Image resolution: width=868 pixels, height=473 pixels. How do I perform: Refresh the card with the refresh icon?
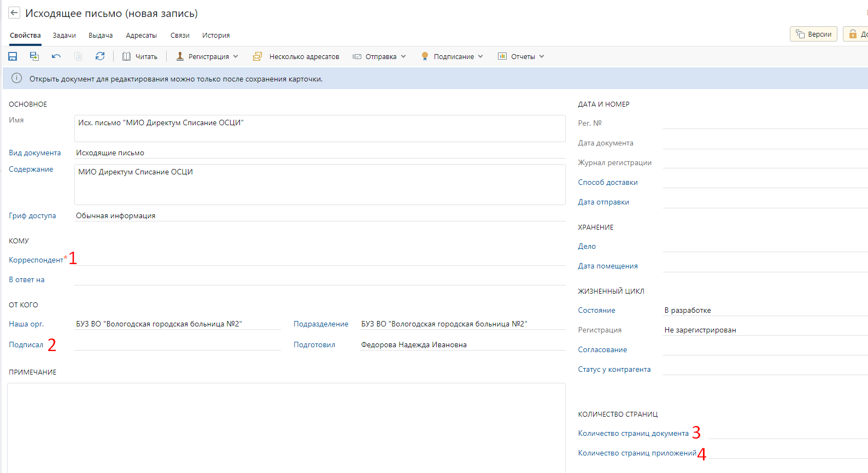click(x=100, y=56)
